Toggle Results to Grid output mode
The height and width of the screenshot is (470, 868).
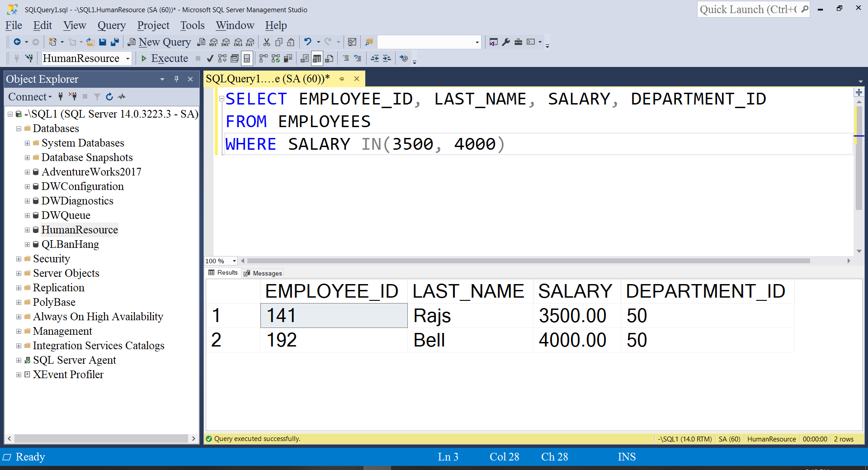[x=317, y=58]
